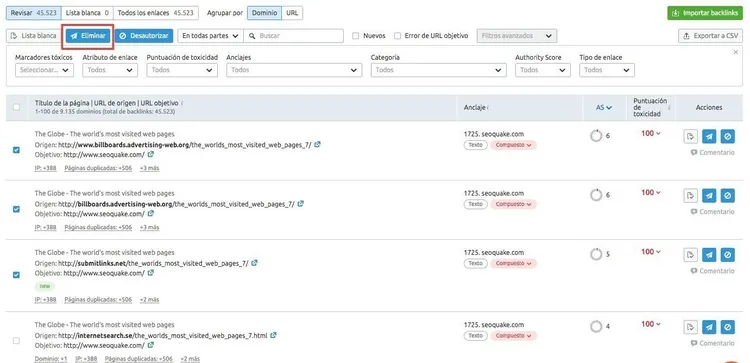Switch to Lista blanca tab
This screenshot has width=750, height=363.
[87, 13]
